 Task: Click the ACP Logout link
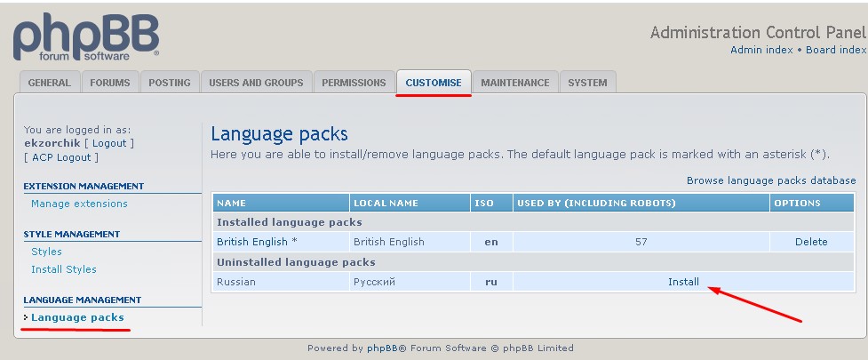pos(61,157)
